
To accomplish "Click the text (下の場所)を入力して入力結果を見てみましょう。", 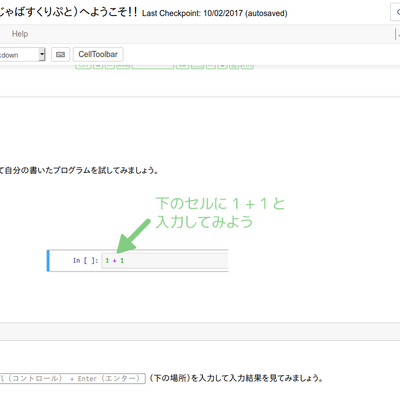I will pos(236,378).
